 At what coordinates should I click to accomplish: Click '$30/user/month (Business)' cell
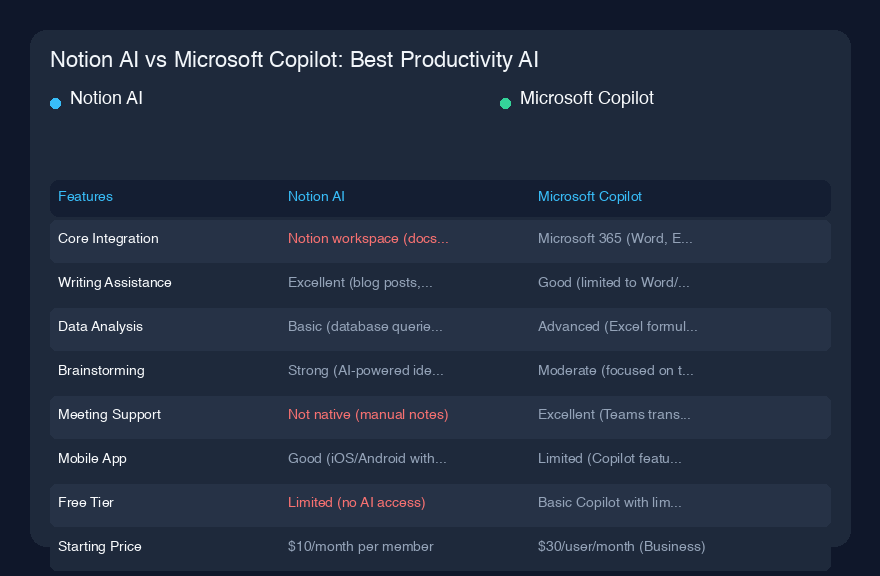coord(622,546)
